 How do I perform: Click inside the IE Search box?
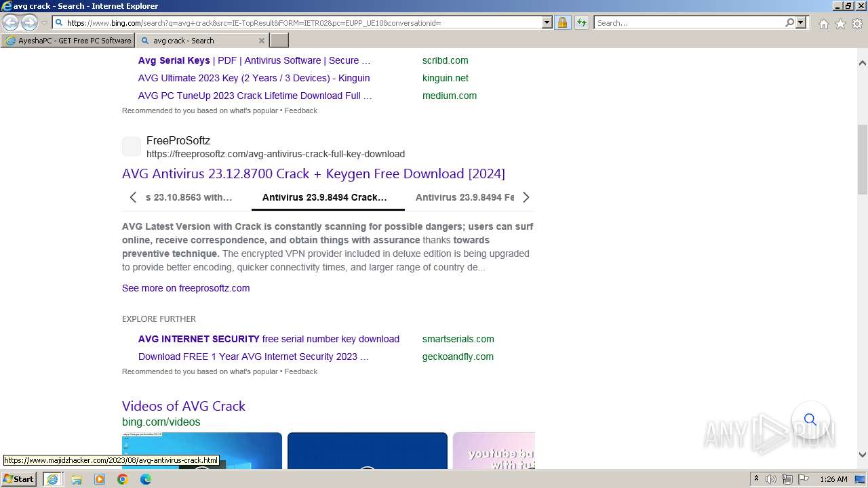pyautogui.click(x=688, y=22)
